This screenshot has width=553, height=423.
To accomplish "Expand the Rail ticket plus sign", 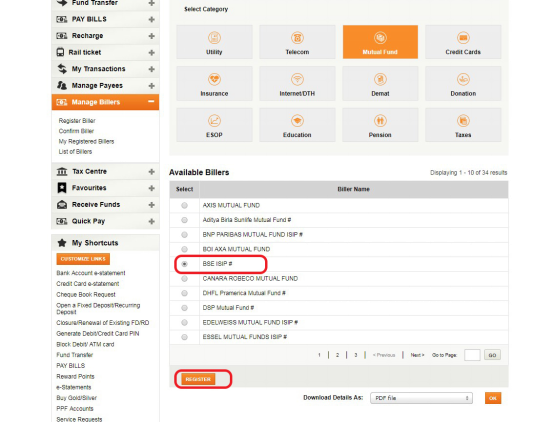I will click(152, 53).
